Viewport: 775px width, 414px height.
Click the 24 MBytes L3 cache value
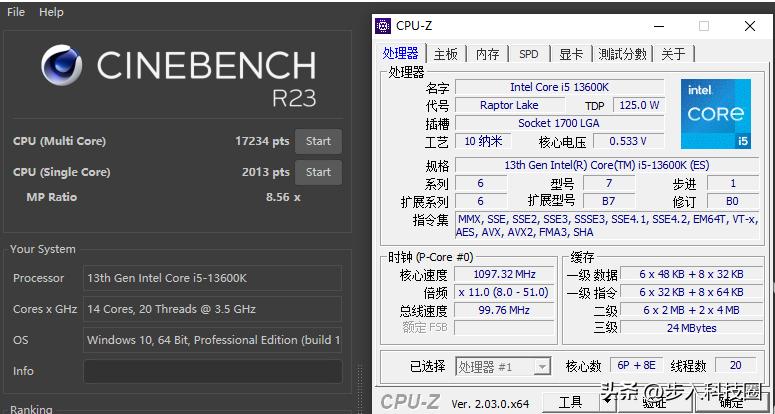pyautogui.click(x=691, y=328)
